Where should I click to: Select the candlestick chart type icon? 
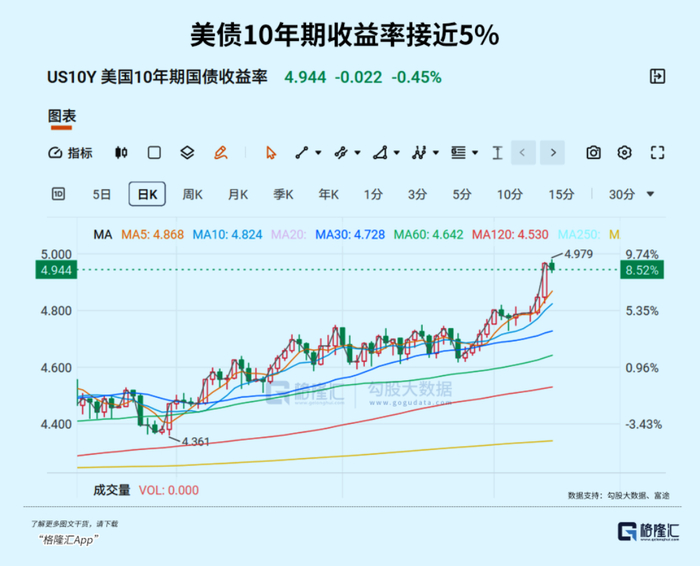[121, 153]
